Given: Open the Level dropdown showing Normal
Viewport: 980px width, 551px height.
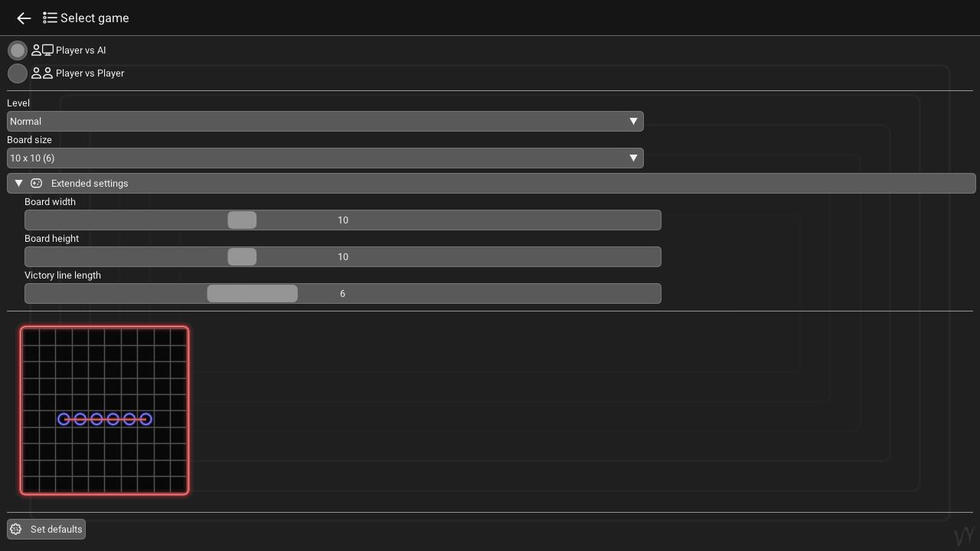Looking at the screenshot, I should click(x=325, y=121).
